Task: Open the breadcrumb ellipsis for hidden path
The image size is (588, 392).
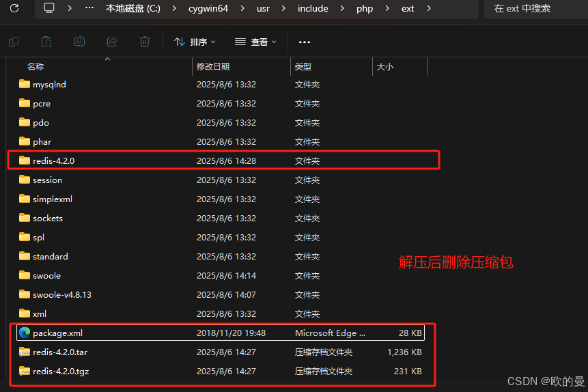Action: coord(89,8)
